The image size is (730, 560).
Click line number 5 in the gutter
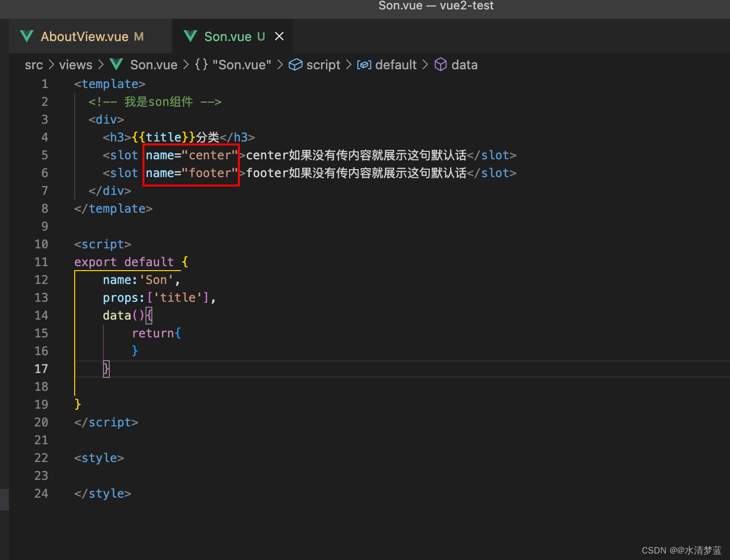coord(45,155)
